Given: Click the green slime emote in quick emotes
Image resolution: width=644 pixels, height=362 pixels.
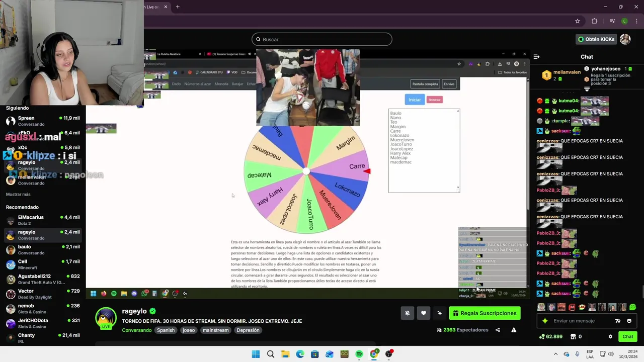Looking at the screenshot, I should [632, 307].
